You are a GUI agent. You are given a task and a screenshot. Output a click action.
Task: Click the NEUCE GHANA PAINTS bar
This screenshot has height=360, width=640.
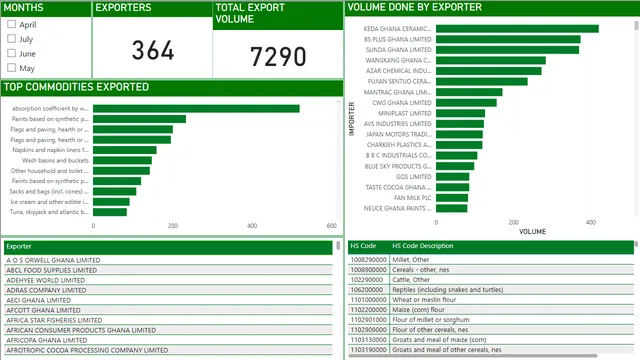coord(451,209)
